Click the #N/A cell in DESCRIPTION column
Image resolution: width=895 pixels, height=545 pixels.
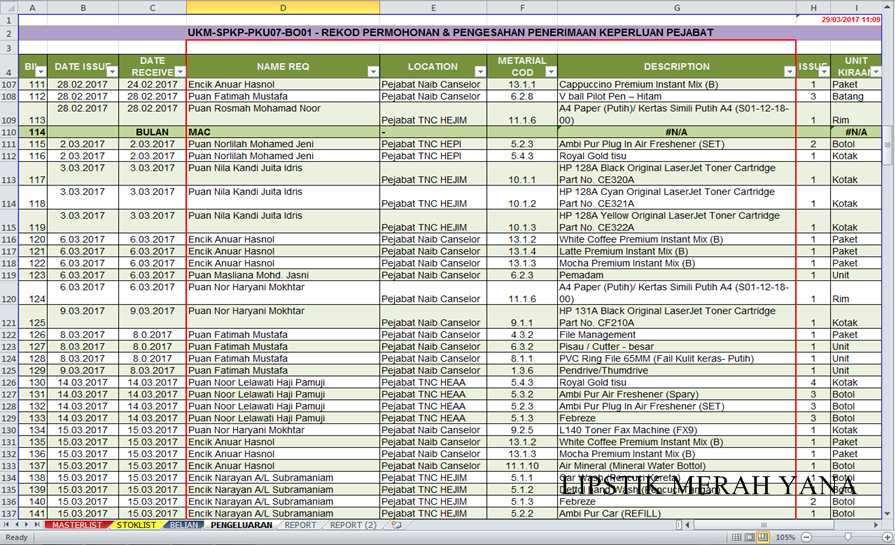coord(676,132)
